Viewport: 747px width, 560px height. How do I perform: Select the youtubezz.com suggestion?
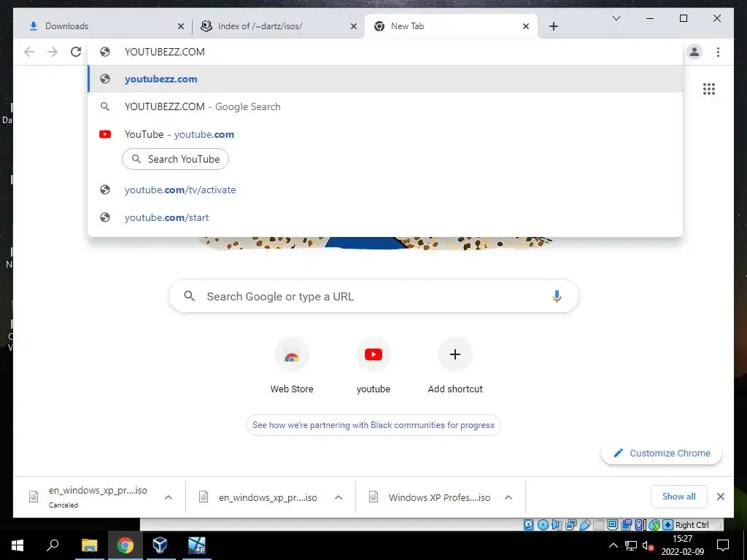click(385, 79)
